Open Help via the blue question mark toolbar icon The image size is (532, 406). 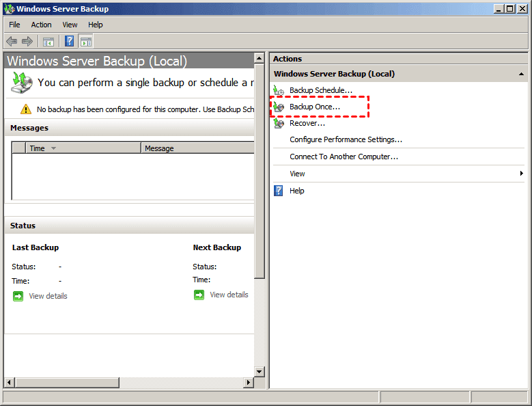69,42
